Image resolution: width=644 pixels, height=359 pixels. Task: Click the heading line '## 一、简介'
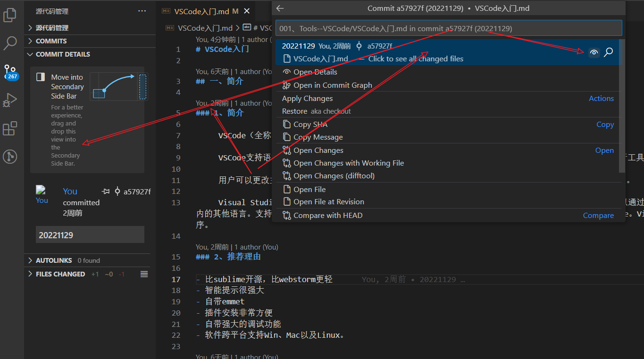(219, 82)
